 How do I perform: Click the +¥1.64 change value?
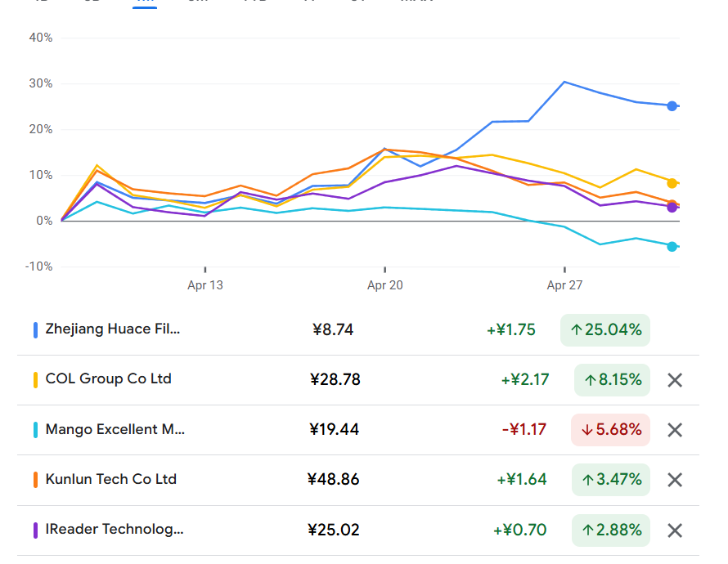(x=522, y=479)
